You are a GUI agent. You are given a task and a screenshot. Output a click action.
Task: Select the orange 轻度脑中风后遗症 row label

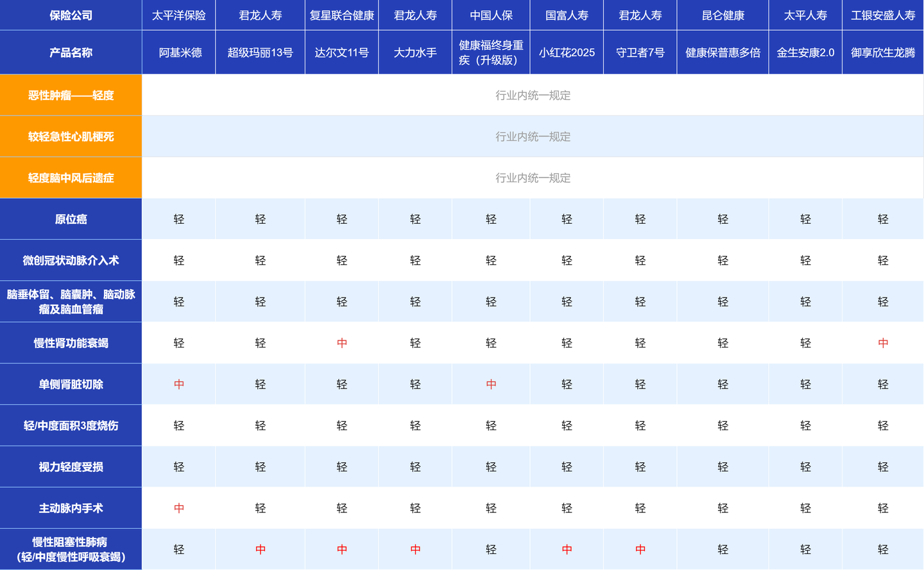(x=71, y=178)
